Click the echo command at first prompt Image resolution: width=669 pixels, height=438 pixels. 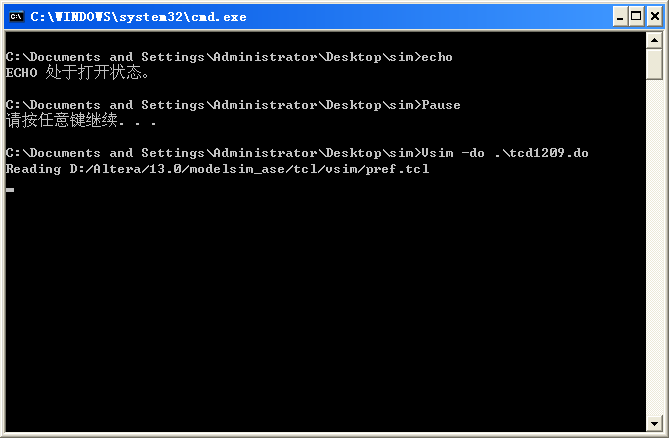click(437, 57)
